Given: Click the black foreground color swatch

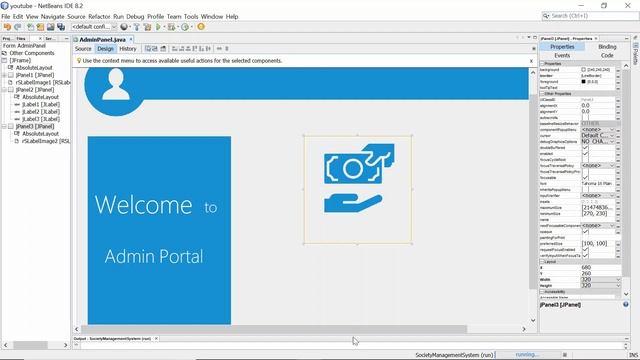Looking at the screenshot, I should click(583, 82).
